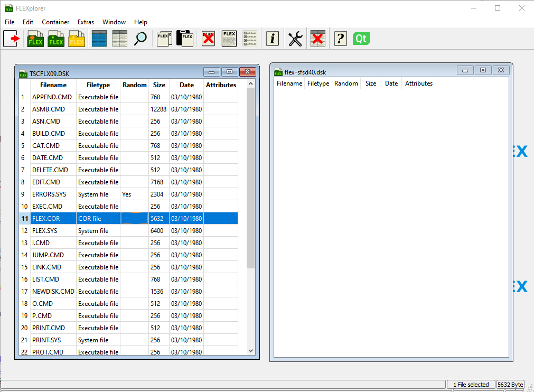Screen dimensions: 534x392
Task: Click the question mark About icon
Action: click(x=341, y=39)
